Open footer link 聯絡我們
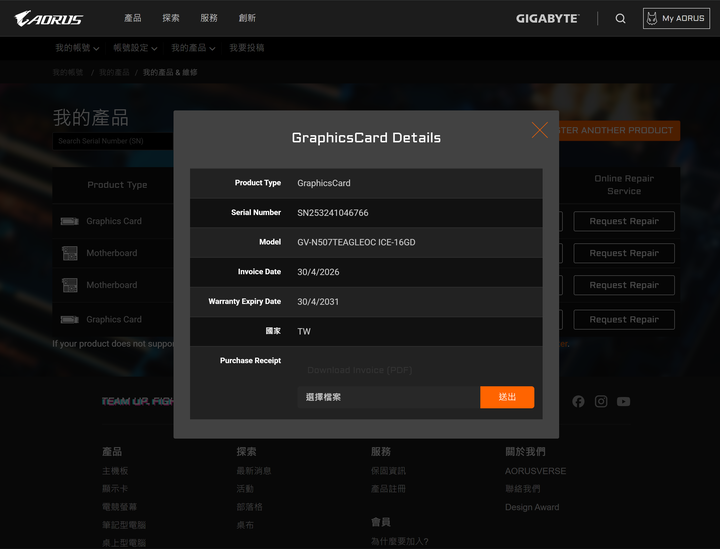 coord(523,489)
